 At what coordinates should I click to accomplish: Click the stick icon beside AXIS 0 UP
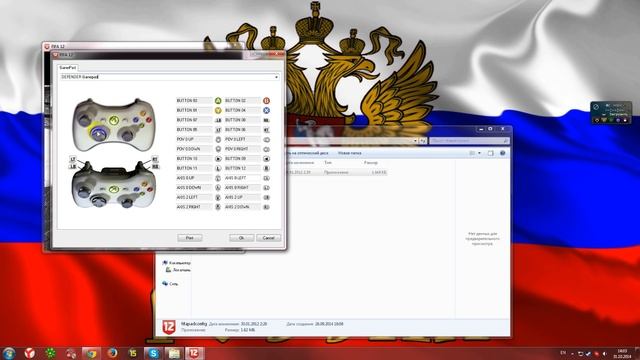218,178
